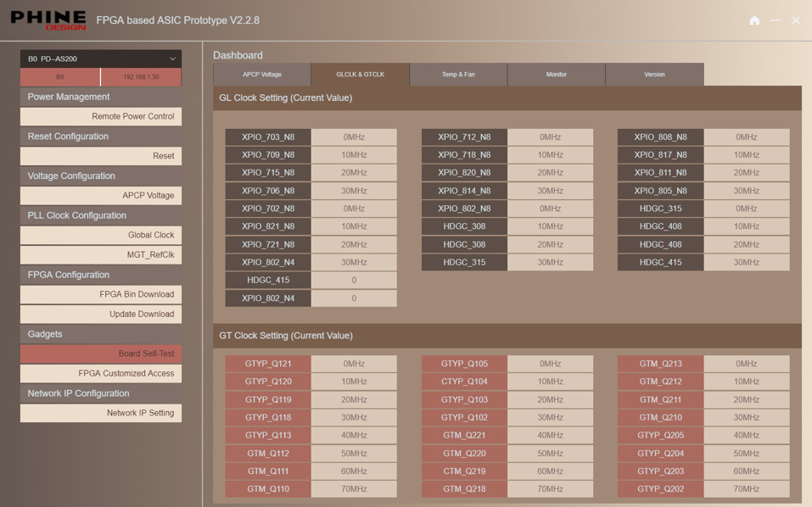Click the XPIO_715_N8 20MHz value
This screenshot has width=812, height=507.
(x=354, y=173)
